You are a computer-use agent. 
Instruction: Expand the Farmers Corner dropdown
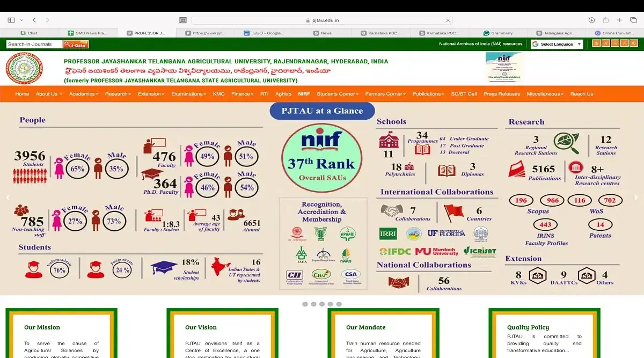pos(386,94)
